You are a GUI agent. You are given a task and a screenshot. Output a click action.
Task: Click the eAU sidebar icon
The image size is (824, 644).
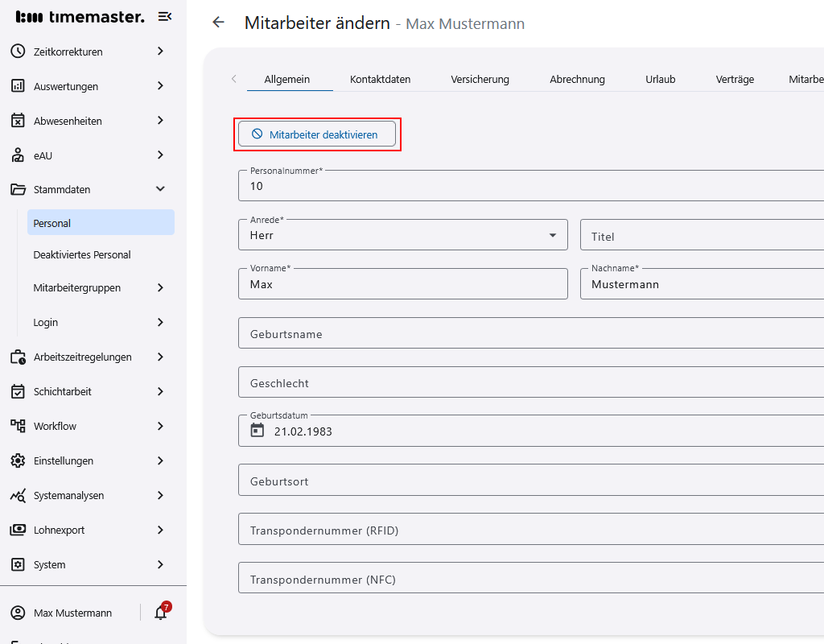point(18,155)
